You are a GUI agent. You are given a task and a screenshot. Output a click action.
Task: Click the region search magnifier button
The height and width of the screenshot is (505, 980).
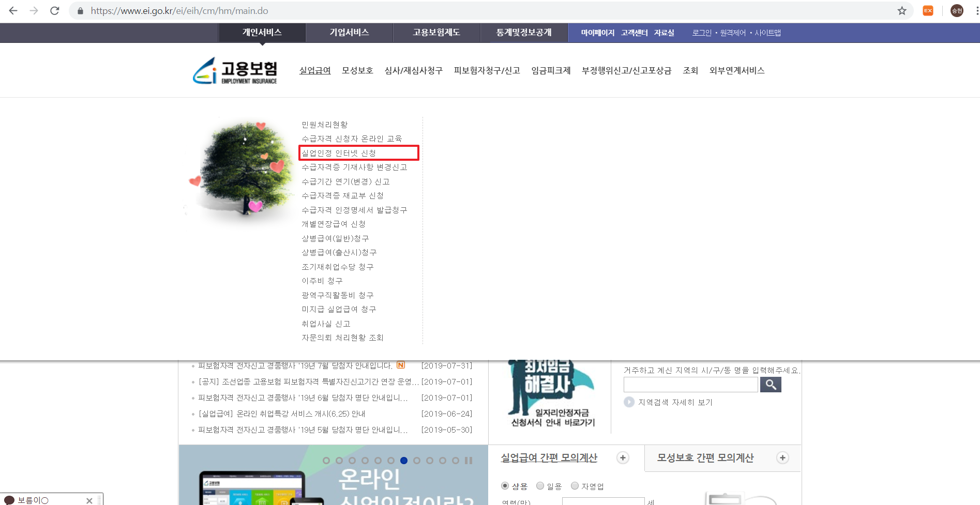(x=771, y=385)
